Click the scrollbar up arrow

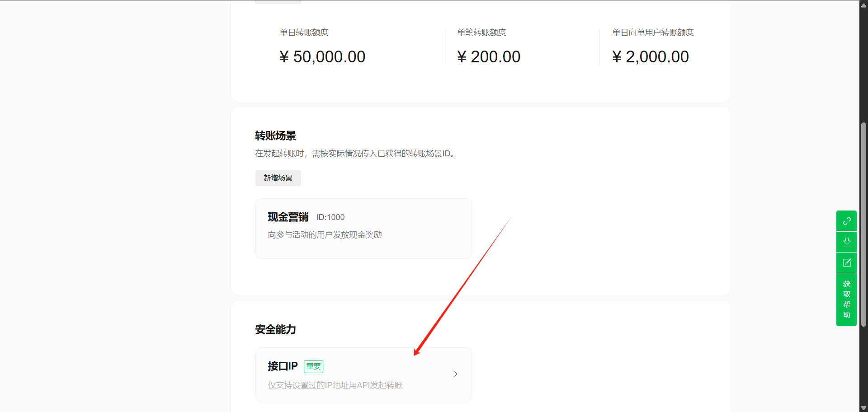(x=863, y=5)
